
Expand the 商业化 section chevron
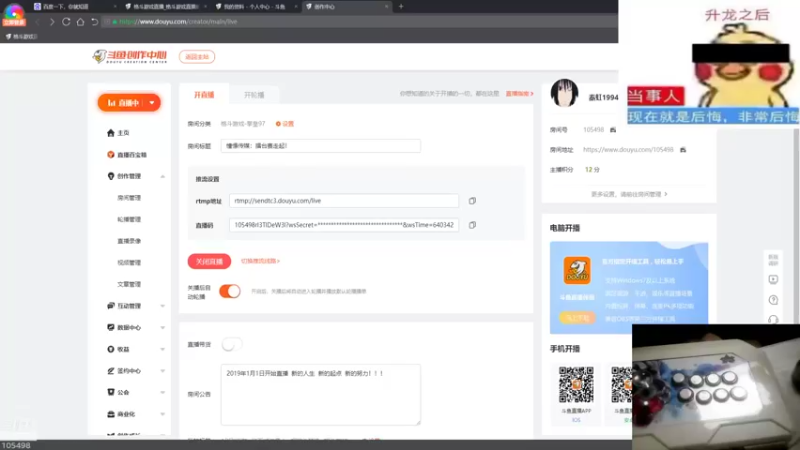click(x=162, y=415)
